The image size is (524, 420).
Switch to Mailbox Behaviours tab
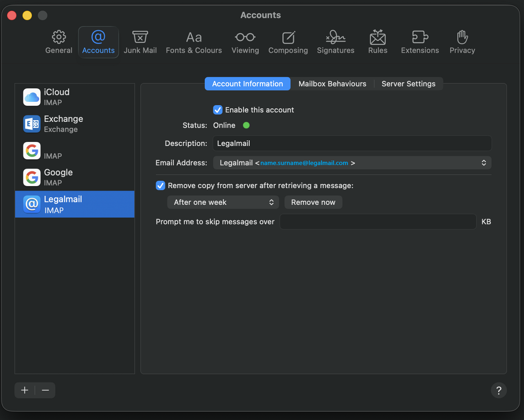(332, 84)
